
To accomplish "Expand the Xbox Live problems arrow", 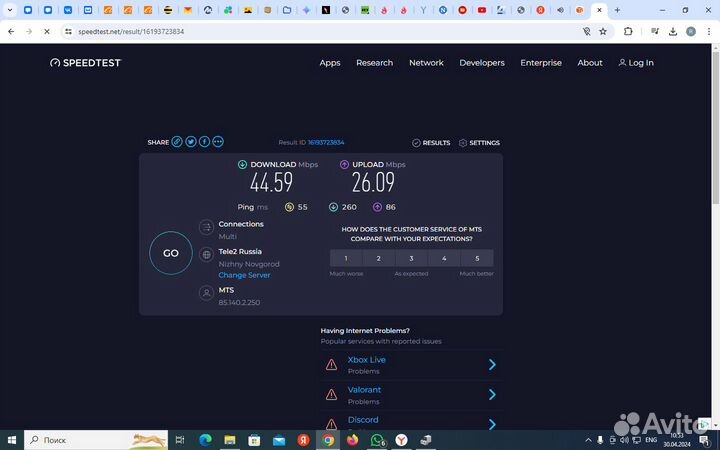I will tap(492, 365).
